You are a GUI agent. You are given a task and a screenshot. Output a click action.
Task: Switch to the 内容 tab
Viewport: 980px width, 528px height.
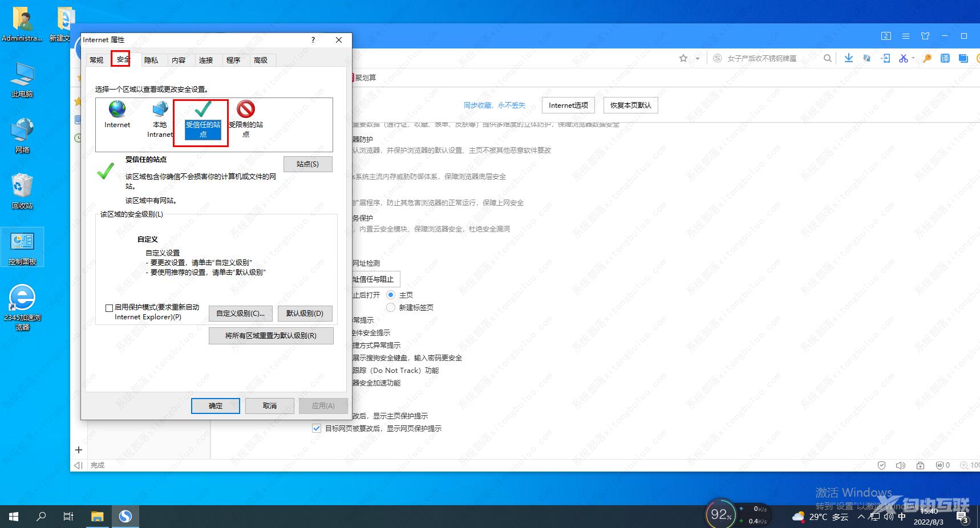click(179, 60)
